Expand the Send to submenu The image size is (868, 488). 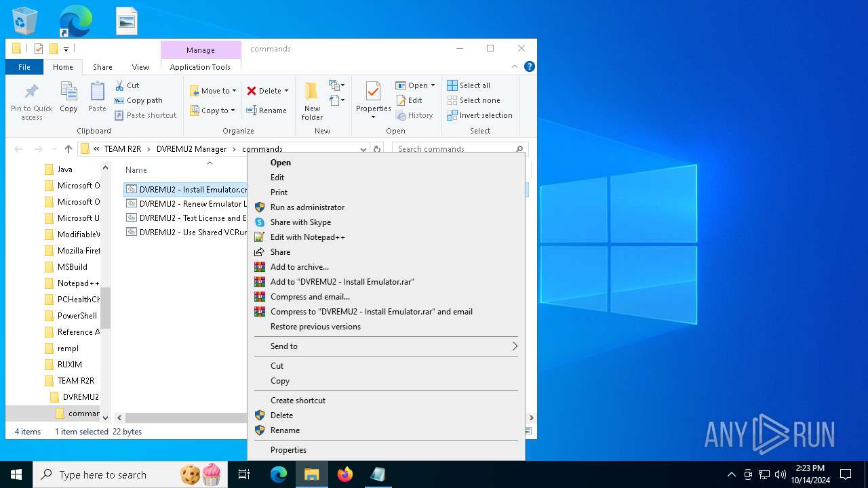386,346
